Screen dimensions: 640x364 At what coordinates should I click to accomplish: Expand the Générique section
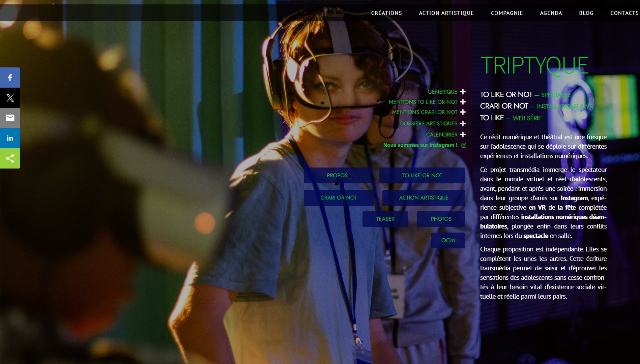coord(463,92)
